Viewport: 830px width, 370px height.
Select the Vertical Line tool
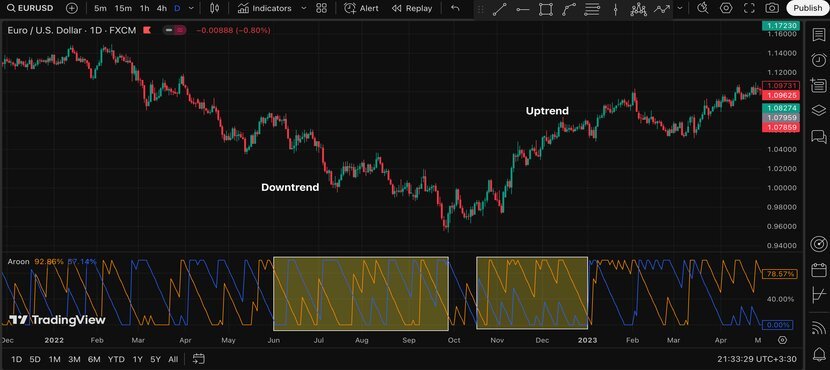(616, 9)
